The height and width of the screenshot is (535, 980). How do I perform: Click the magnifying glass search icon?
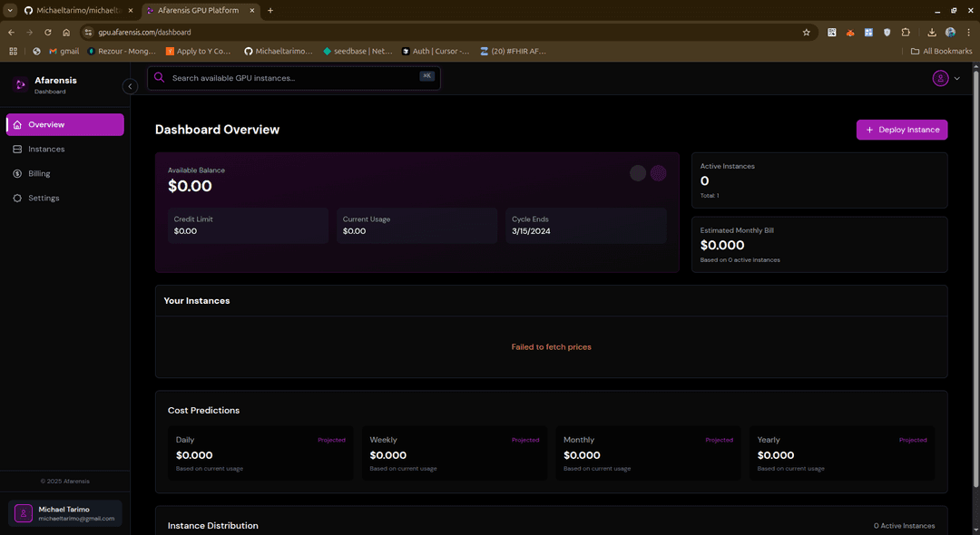pos(160,78)
